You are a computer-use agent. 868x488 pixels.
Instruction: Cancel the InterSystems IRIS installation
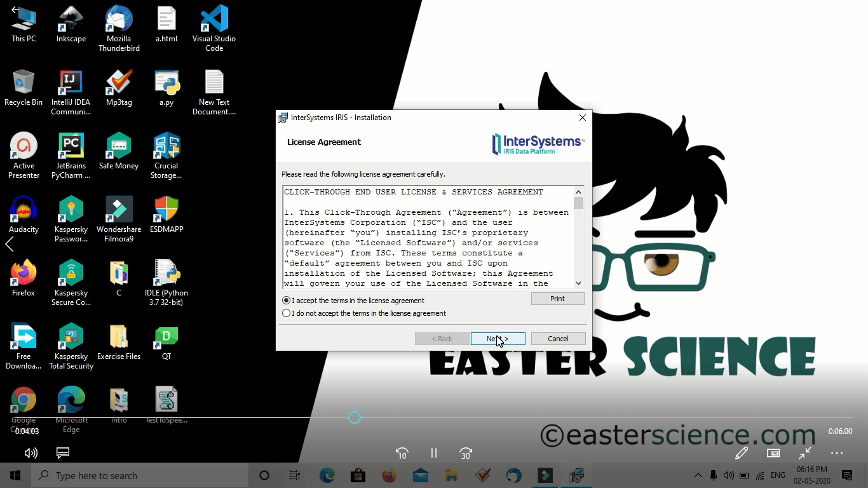(558, 339)
